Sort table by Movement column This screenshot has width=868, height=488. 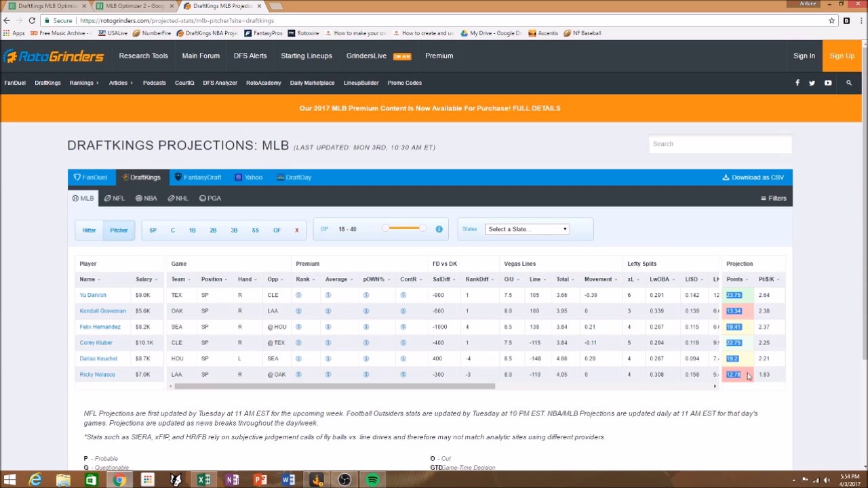click(x=600, y=279)
